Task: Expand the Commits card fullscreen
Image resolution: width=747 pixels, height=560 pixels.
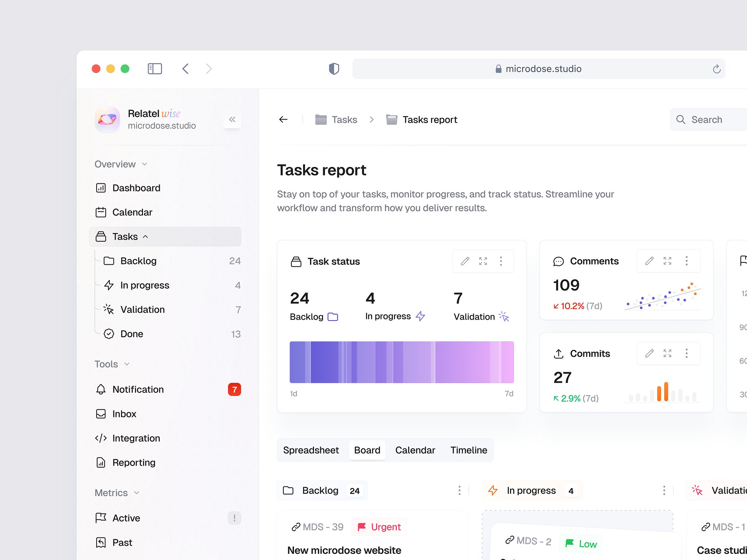Action: pos(667,353)
